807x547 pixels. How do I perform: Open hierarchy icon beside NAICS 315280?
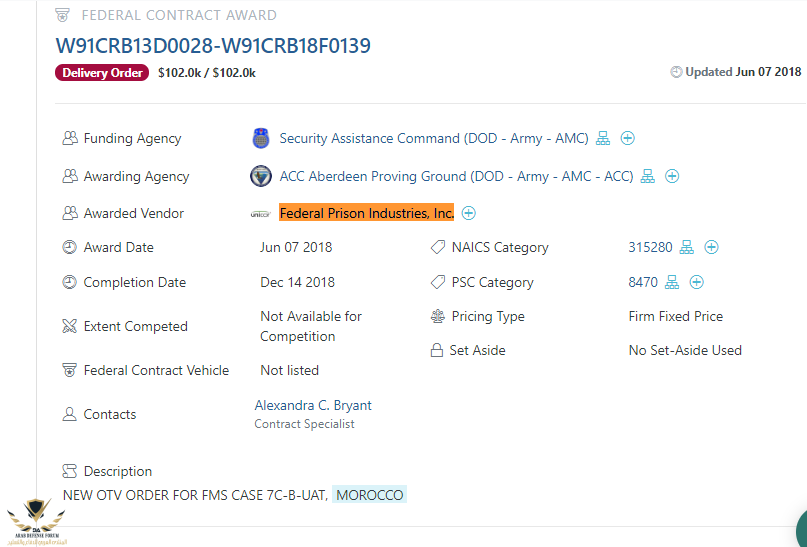coord(687,247)
